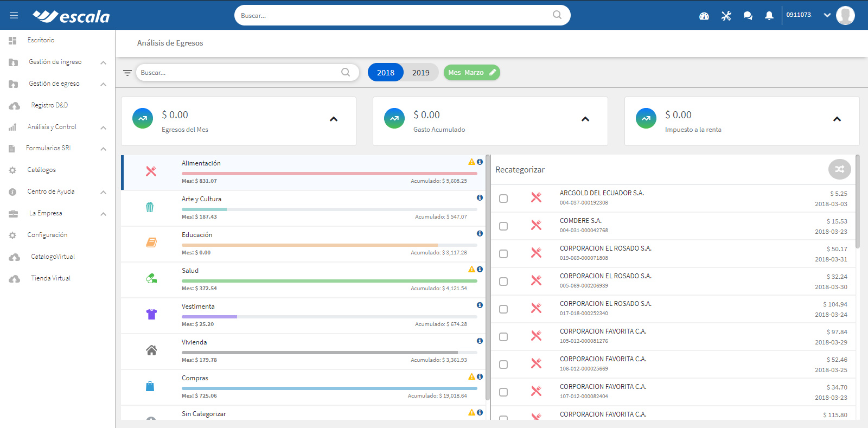Expand Gestión de ingreso menu chevron

[103, 63]
